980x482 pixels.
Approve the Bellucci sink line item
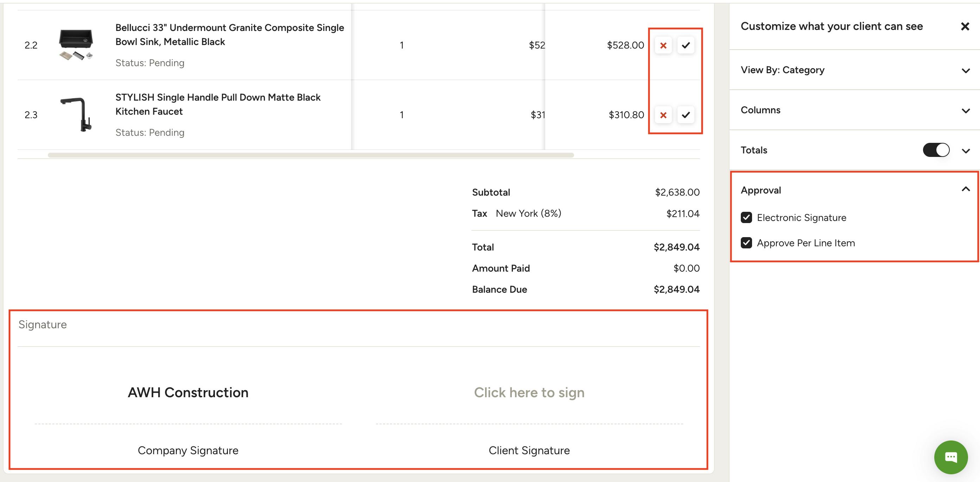tap(686, 46)
